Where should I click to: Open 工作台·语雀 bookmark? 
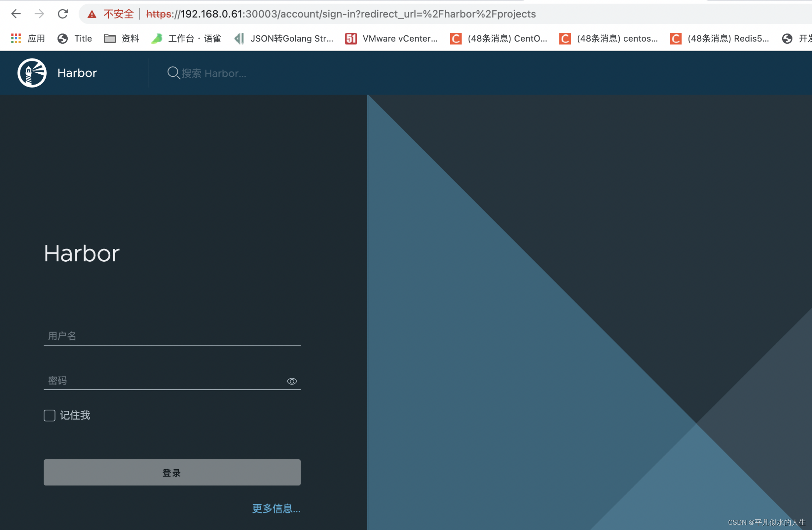tap(186, 38)
